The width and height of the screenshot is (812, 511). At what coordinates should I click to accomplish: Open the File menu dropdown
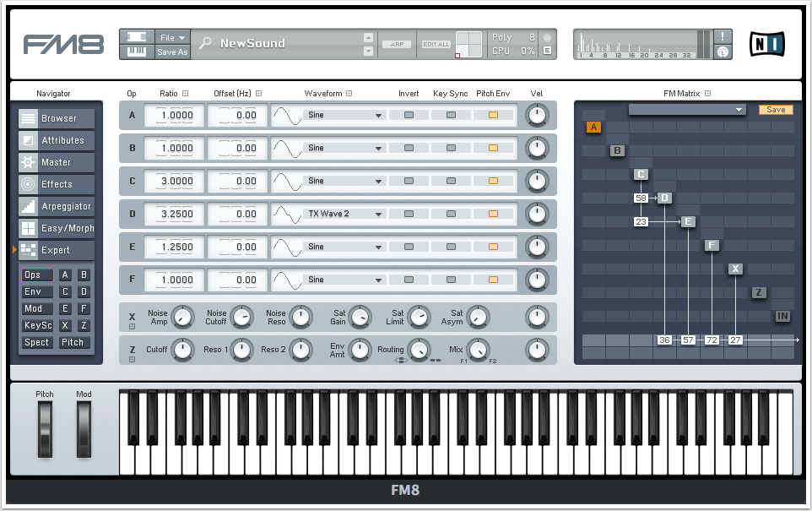tap(172, 38)
